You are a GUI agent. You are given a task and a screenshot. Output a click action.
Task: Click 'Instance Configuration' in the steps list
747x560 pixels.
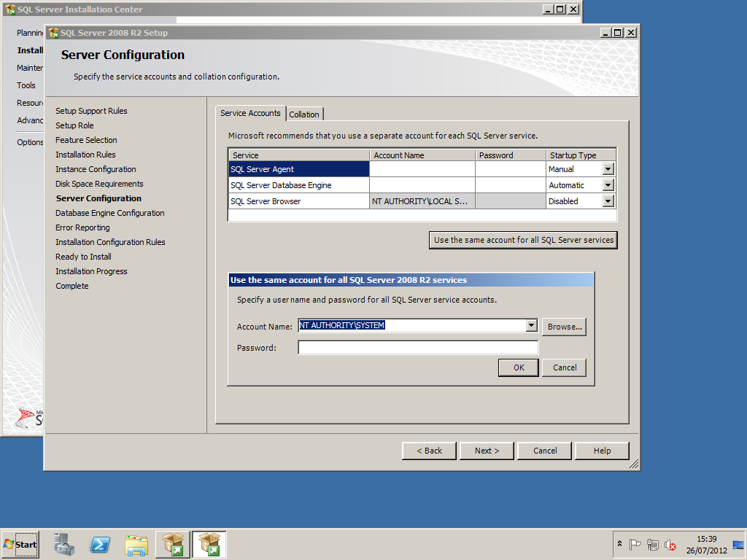96,169
